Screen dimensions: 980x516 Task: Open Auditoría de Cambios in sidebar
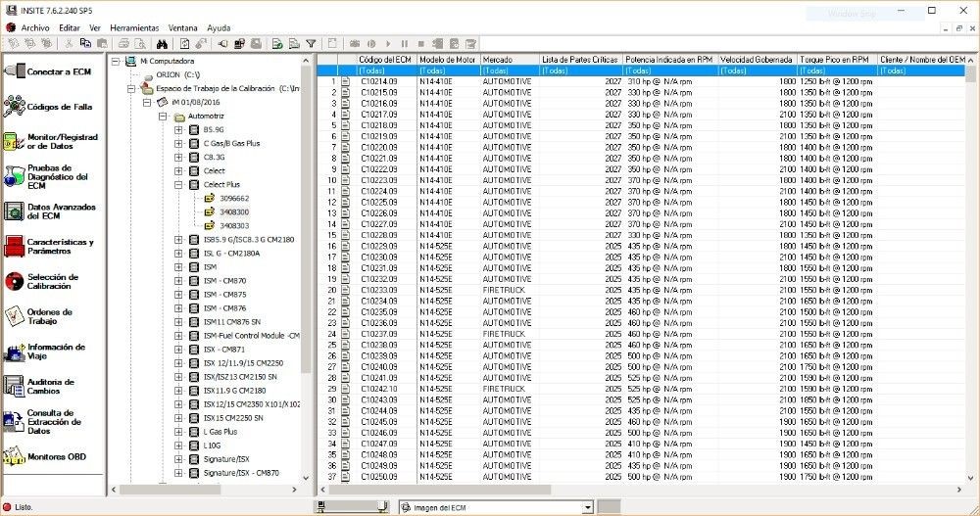[49, 387]
